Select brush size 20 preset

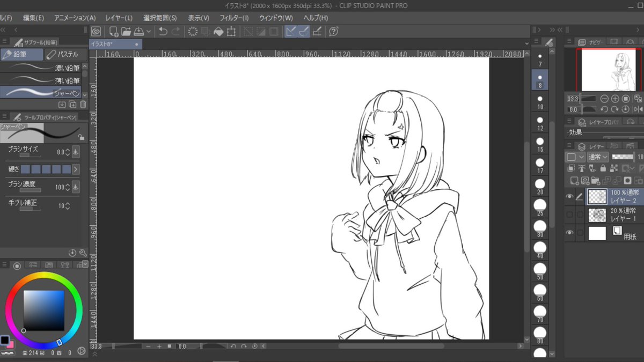click(540, 187)
